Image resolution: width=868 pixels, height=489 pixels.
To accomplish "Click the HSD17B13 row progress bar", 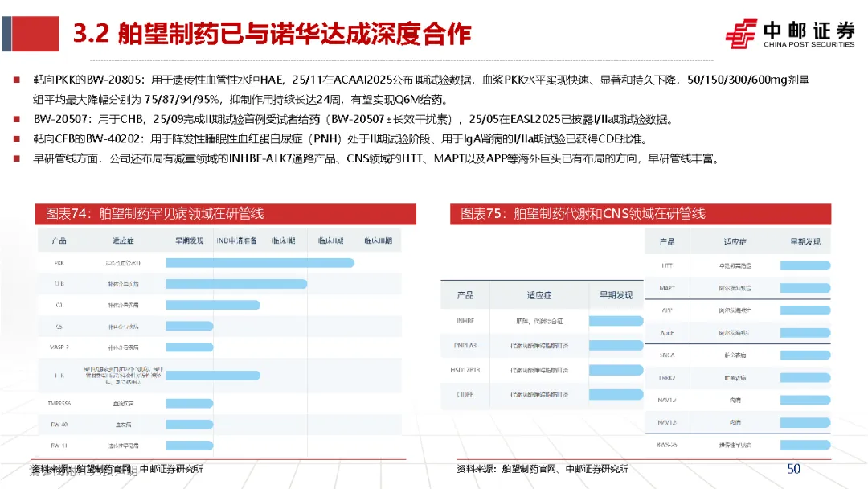I will coord(616,370).
